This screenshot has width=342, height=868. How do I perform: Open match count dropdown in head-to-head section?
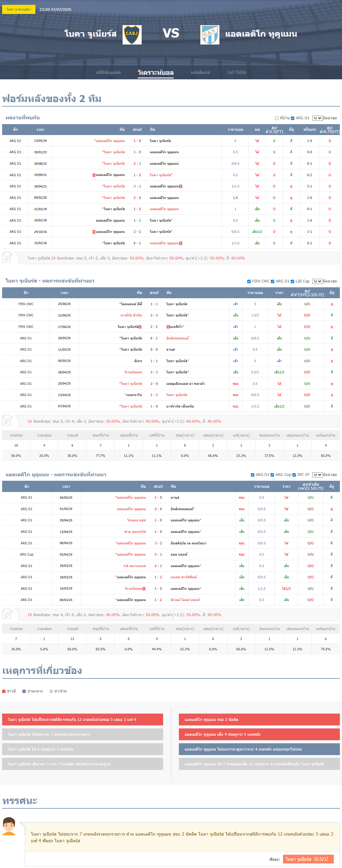tap(317, 118)
